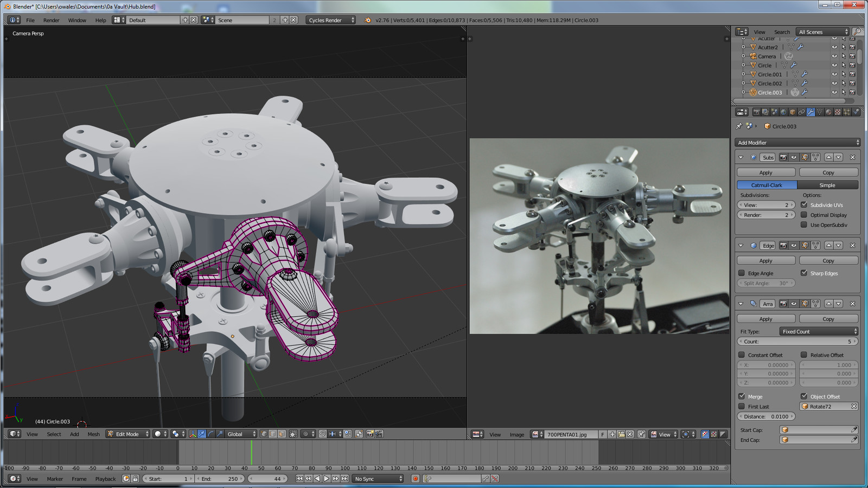Select the translate manipulator arrow icon
The width and height of the screenshot is (868, 488).
(201, 434)
